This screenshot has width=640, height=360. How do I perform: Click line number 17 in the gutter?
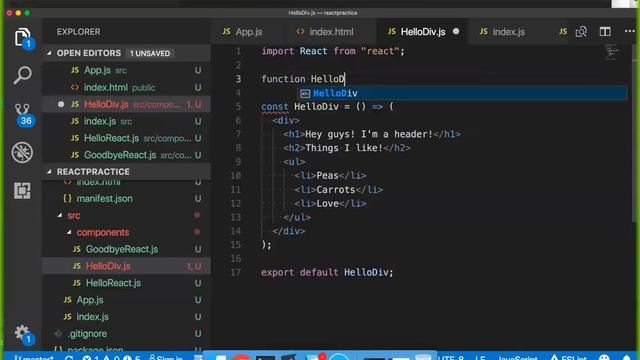(236, 272)
